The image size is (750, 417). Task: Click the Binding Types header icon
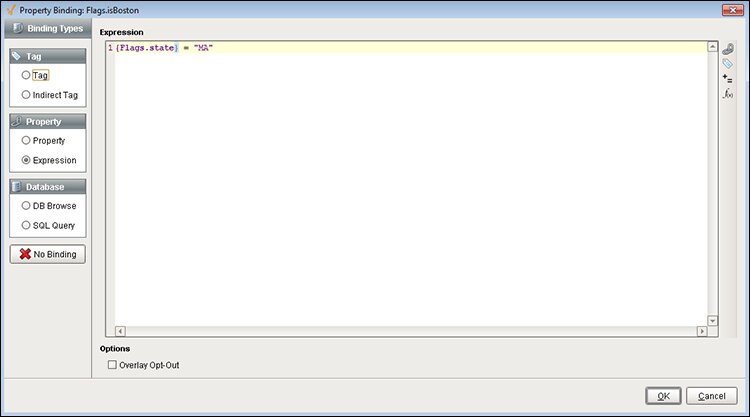point(18,28)
